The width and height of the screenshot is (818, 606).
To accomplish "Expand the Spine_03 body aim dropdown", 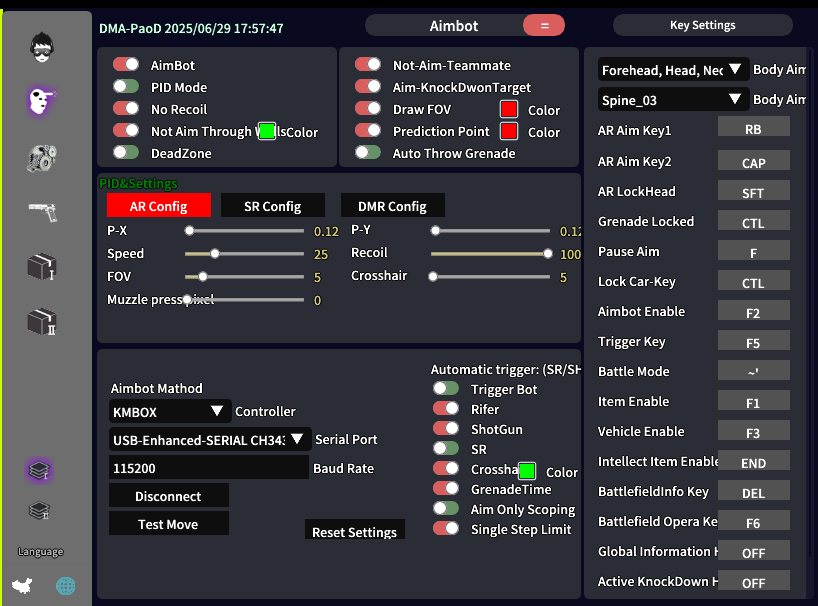I will [673, 100].
